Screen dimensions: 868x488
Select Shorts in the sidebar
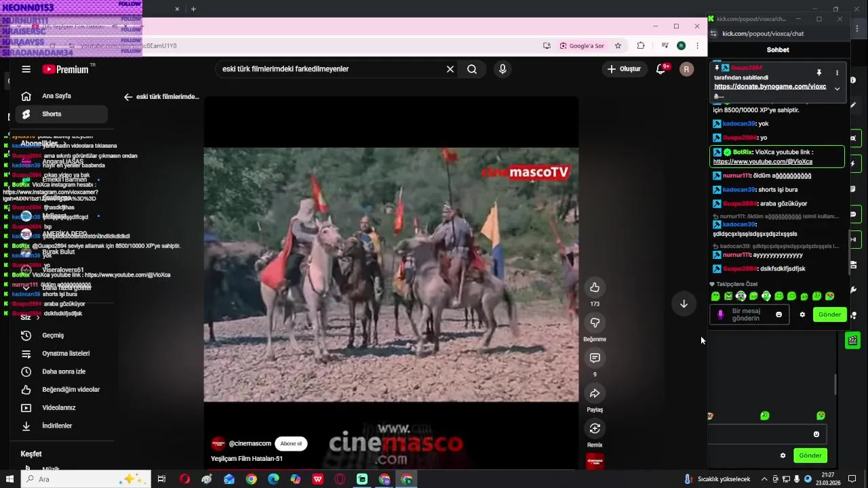point(61,115)
